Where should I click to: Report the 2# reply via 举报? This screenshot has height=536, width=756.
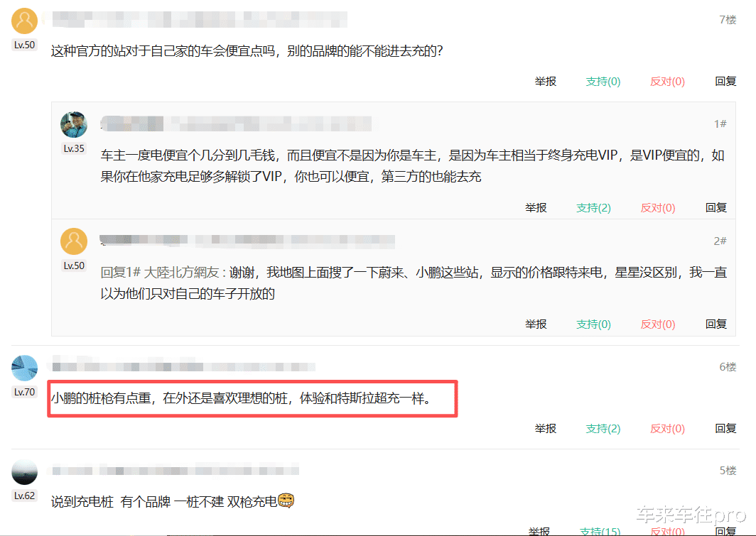(x=536, y=324)
